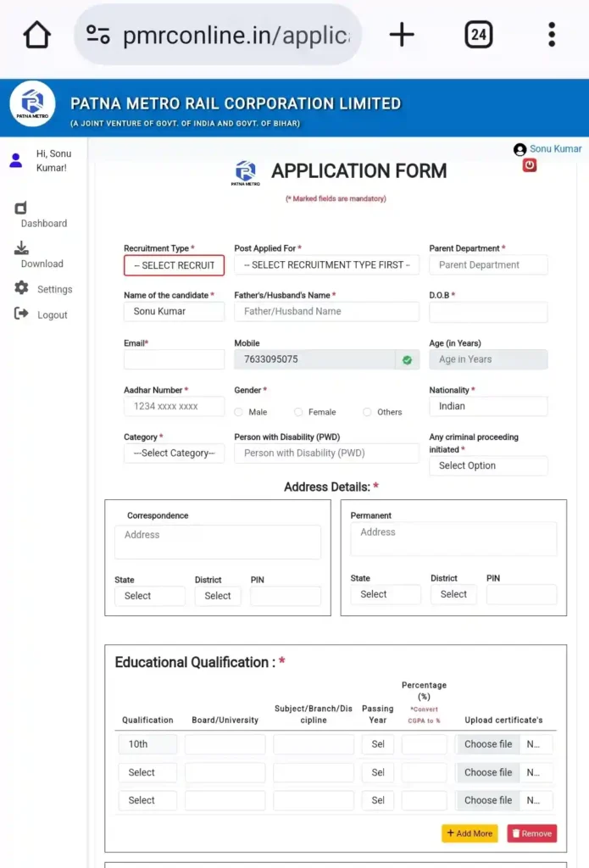Click the red power button icon
The width and height of the screenshot is (589, 868).
[529, 165]
